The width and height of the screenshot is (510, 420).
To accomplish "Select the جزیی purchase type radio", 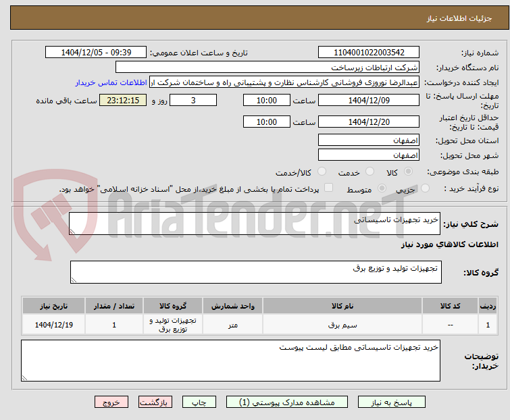I will pyautogui.click(x=425, y=188).
